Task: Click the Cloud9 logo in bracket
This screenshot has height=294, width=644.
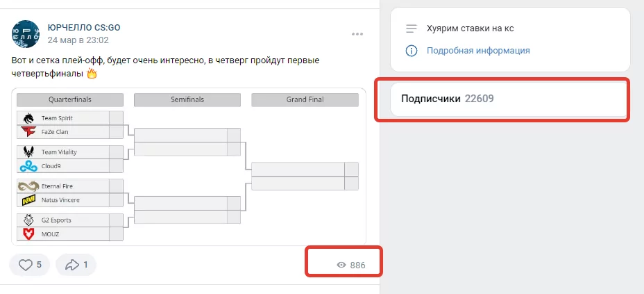Action: (28, 165)
